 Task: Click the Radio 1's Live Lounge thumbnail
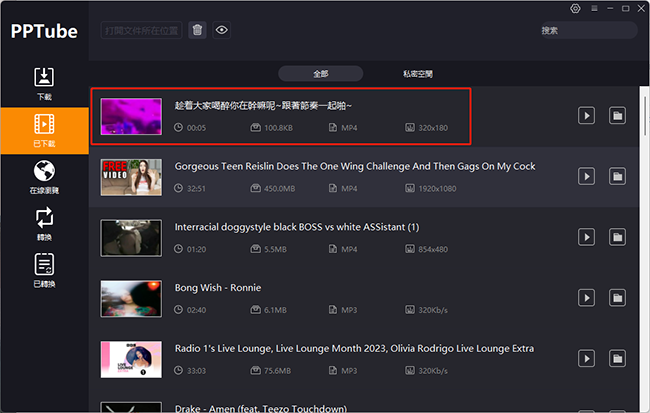pyautogui.click(x=131, y=360)
